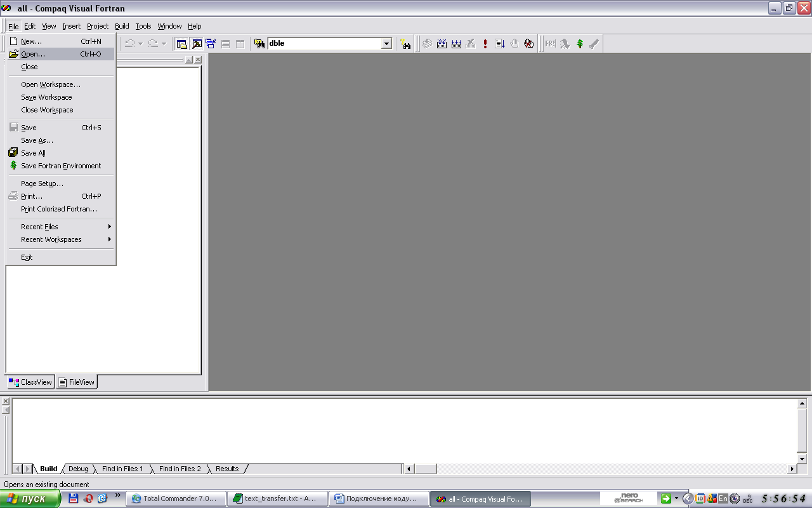Close the output panel with its X
Image resolution: width=812 pixels, height=508 pixels.
click(6, 401)
